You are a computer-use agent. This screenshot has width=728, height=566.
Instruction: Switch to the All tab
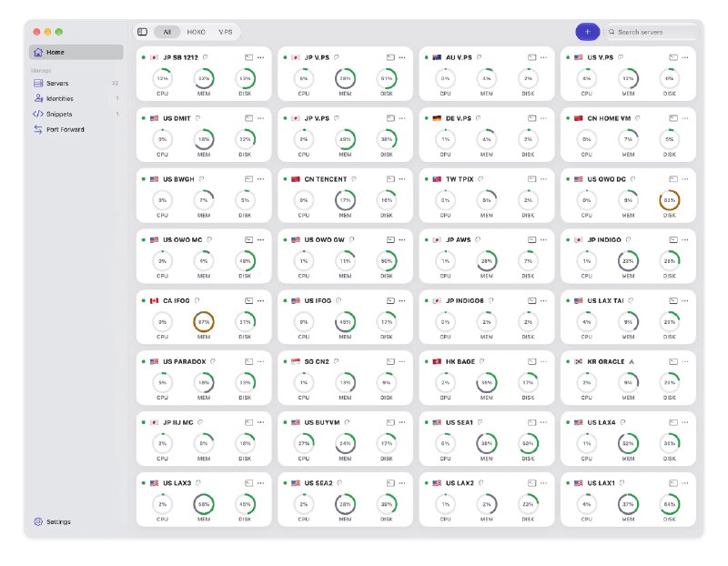coord(167,32)
